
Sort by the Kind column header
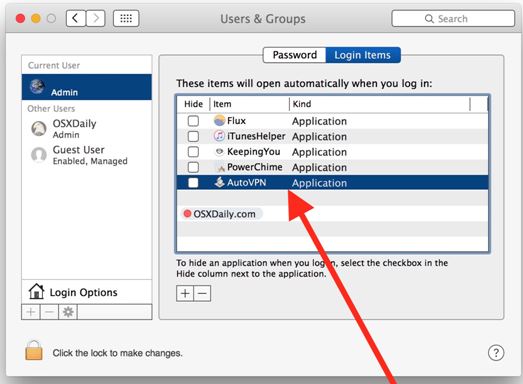pyautogui.click(x=380, y=104)
